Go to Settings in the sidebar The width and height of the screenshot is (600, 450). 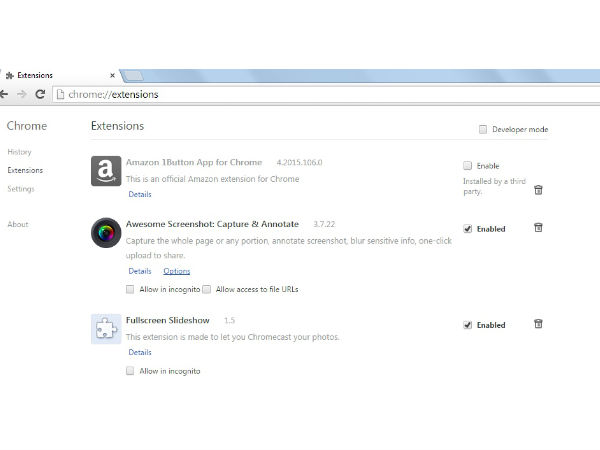(21, 188)
